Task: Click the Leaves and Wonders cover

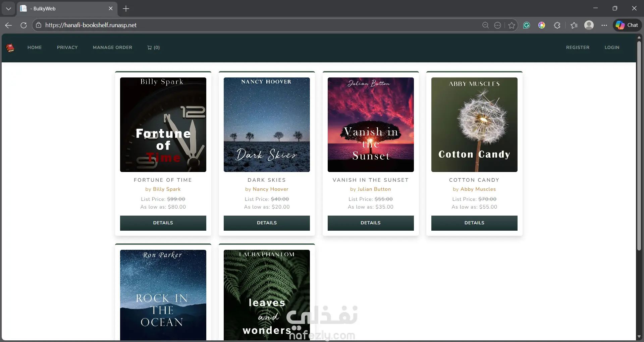Action: point(267,295)
